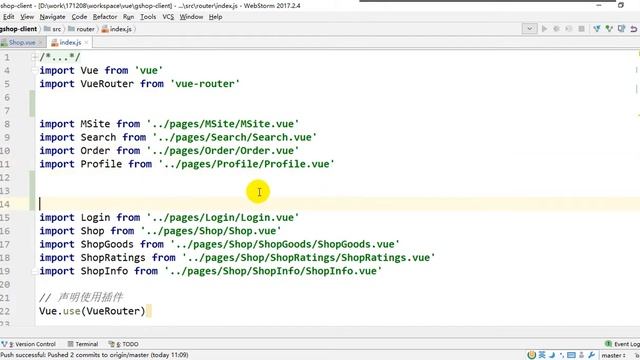Click the Search.vue import path string

tap(235, 138)
